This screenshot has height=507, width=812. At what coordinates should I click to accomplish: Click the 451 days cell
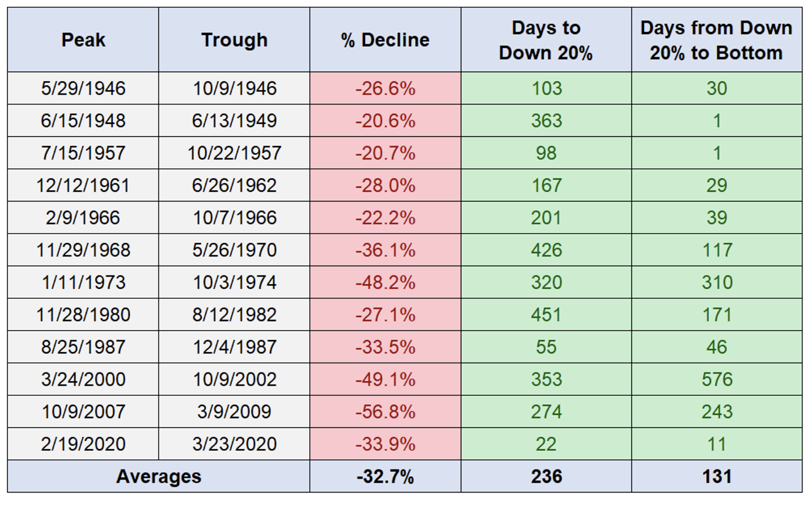pyautogui.click(x=546, y=315)
